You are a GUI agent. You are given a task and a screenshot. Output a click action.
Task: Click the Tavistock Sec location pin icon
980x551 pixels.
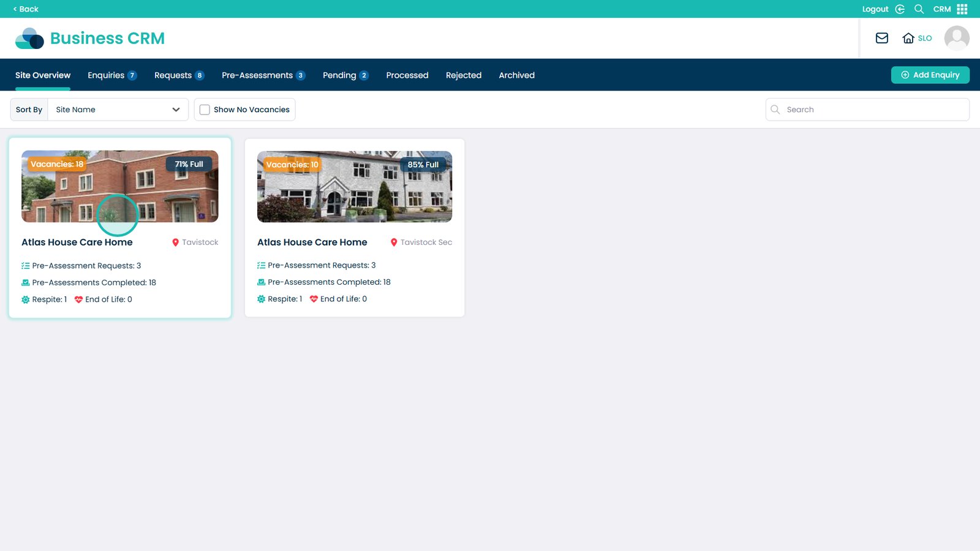[394, 242]
